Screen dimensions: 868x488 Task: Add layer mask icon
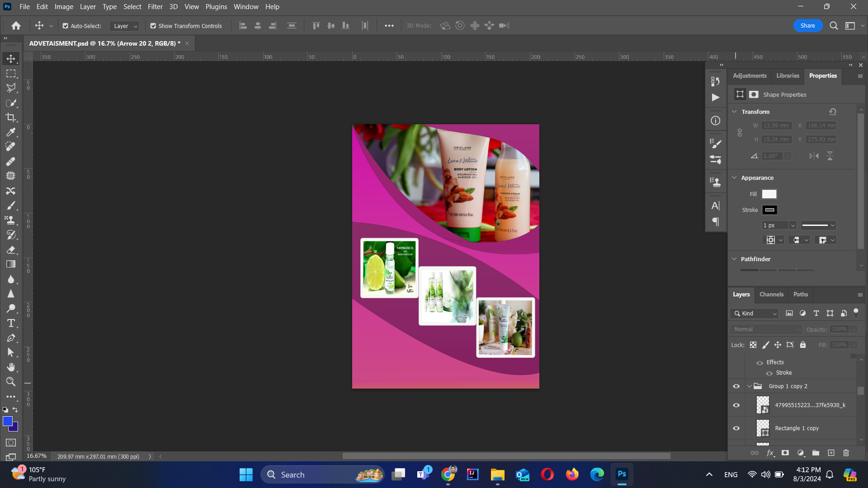point(785,453)
